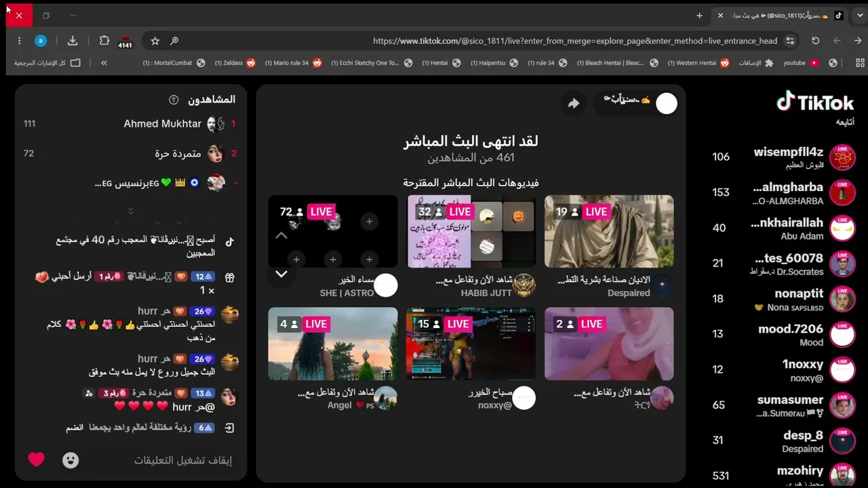Screen dimensions: 868x488
Task: Open 1noxxy in the following list
Action: 784,370
